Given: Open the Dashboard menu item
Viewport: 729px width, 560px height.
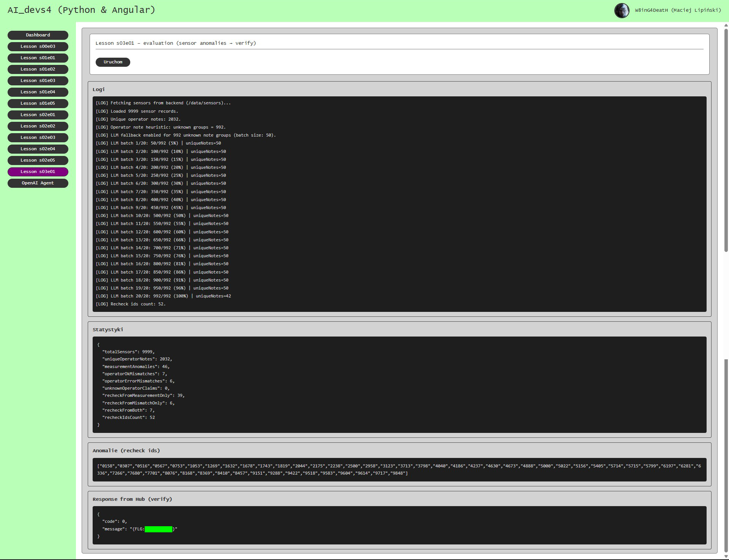Looking at the screenshot, I should (38, 35).
